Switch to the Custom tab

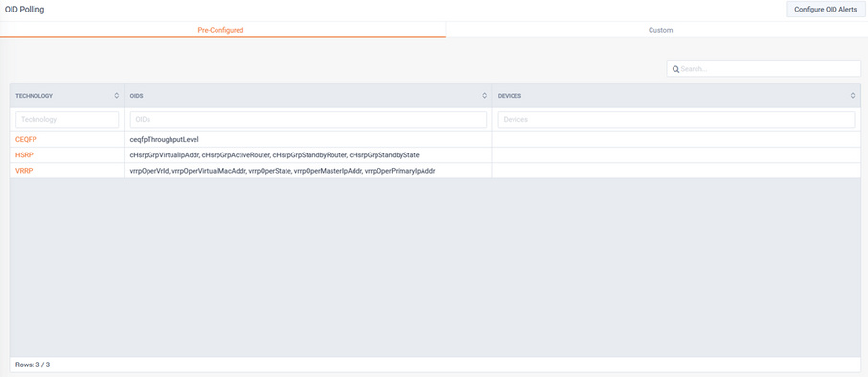[660, 30]
